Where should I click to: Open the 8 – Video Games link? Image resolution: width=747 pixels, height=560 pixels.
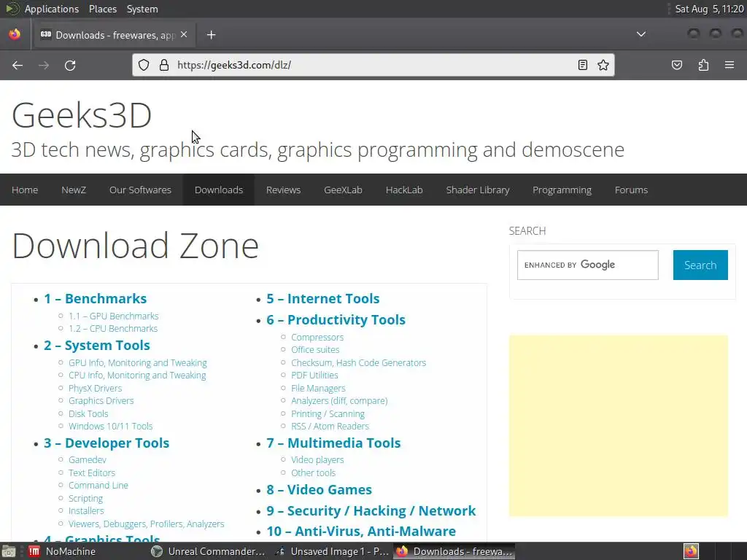tap(320, 489)
